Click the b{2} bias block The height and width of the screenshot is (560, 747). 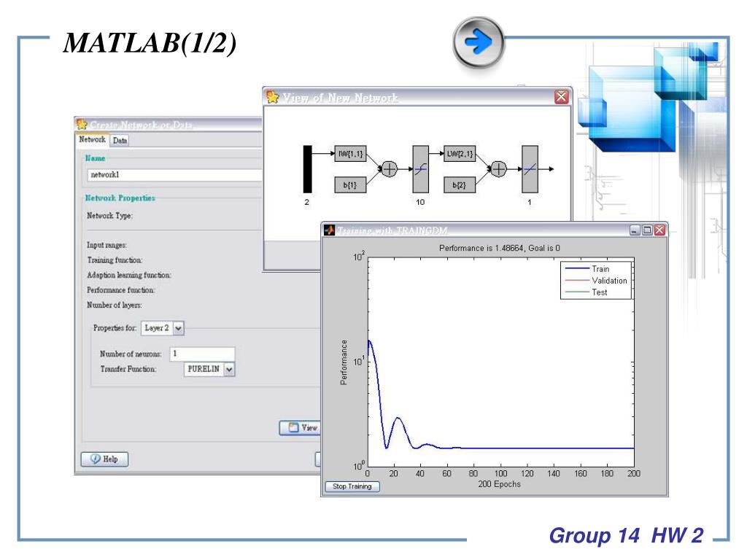point(460,184)
